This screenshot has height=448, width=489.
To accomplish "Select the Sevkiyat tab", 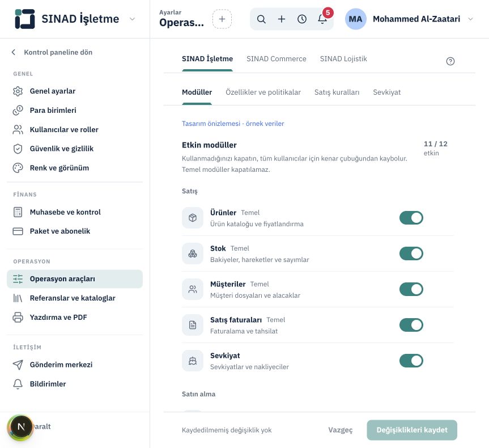I will pyautogui.click(x=386, y=92).
